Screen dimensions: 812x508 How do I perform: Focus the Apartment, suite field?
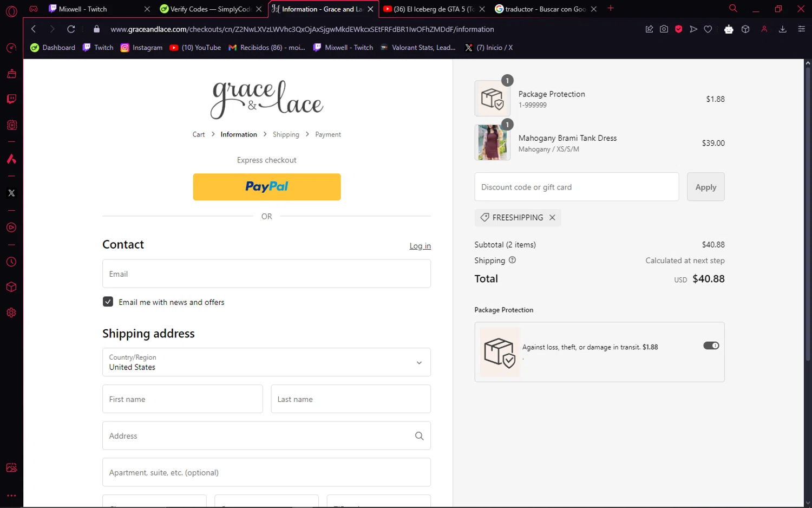click(266, 472)
